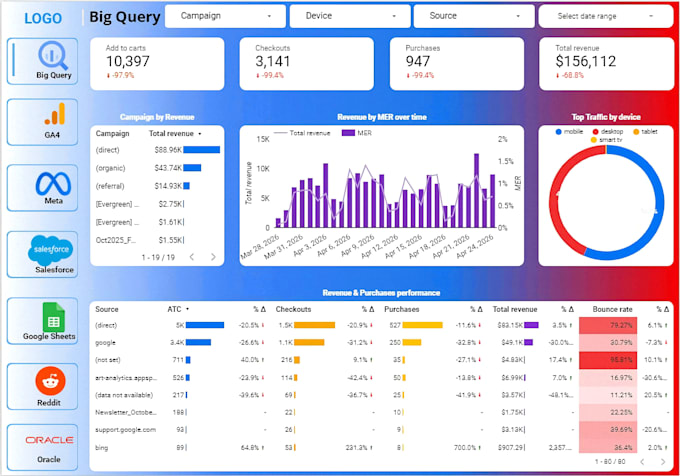Image resolution: width=680 pixels, height=476 pixels.
Task: Click Revenue & Purchases performance title
Action: pos(381,293)
